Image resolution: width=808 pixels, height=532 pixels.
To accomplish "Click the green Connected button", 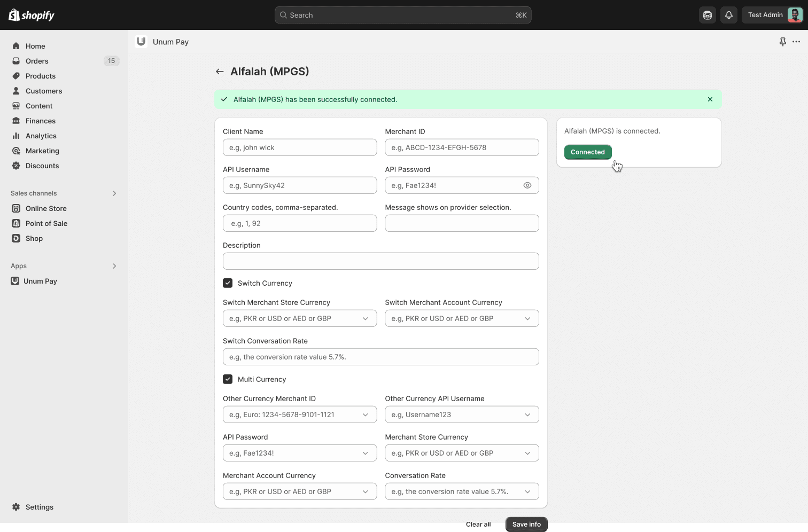I will [587, 152].
